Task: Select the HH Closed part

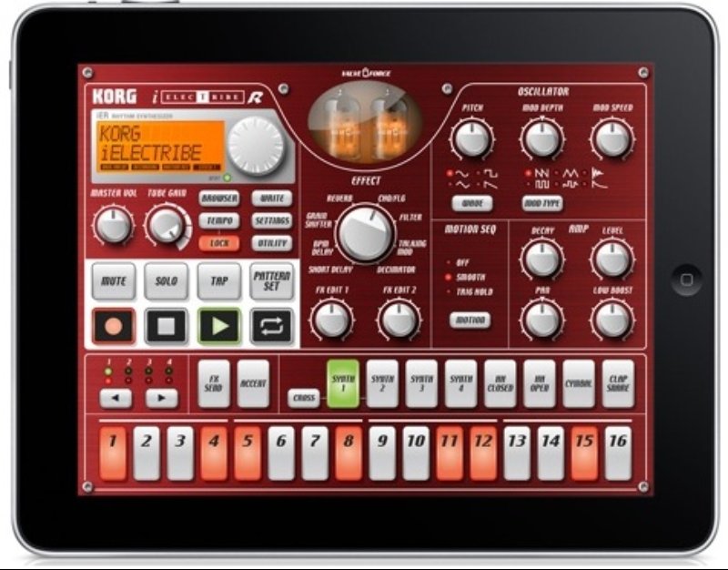Action: [500, 383]
